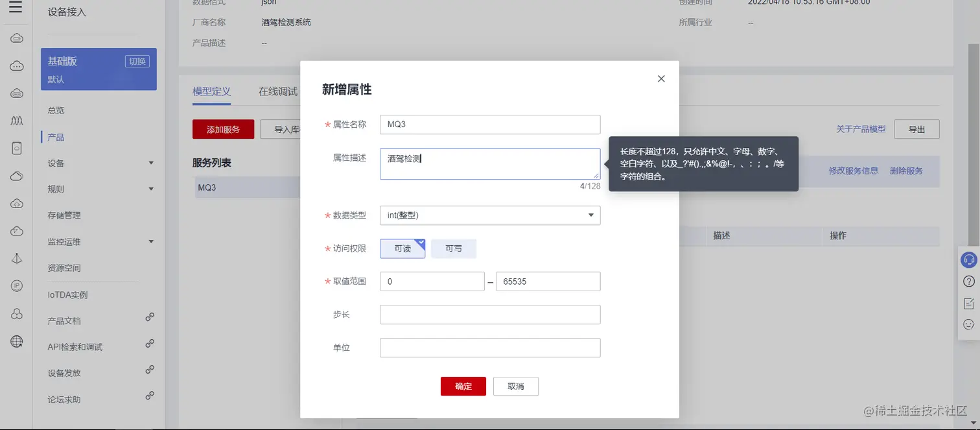
Task: Click the link icon beside 产品文档
Action: pyautogui.click(x=150, y=317)
